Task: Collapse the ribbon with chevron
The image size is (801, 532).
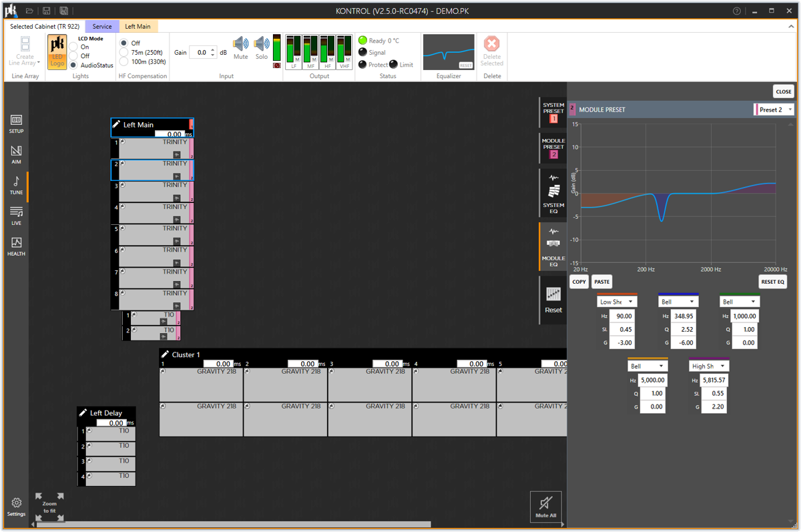Action: (792, 27)
